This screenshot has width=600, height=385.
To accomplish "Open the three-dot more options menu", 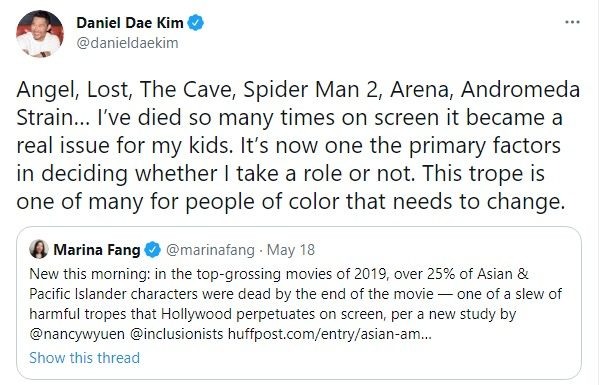I will 572,22.
